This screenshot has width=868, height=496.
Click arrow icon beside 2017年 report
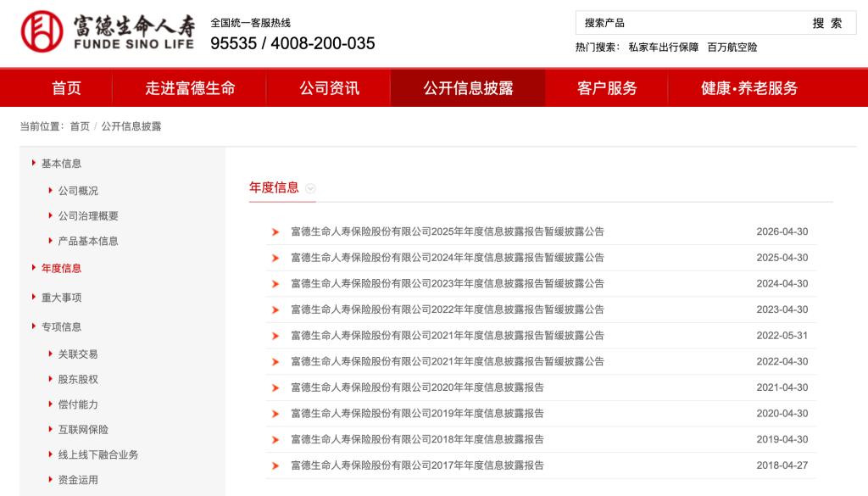click(275, 466)
